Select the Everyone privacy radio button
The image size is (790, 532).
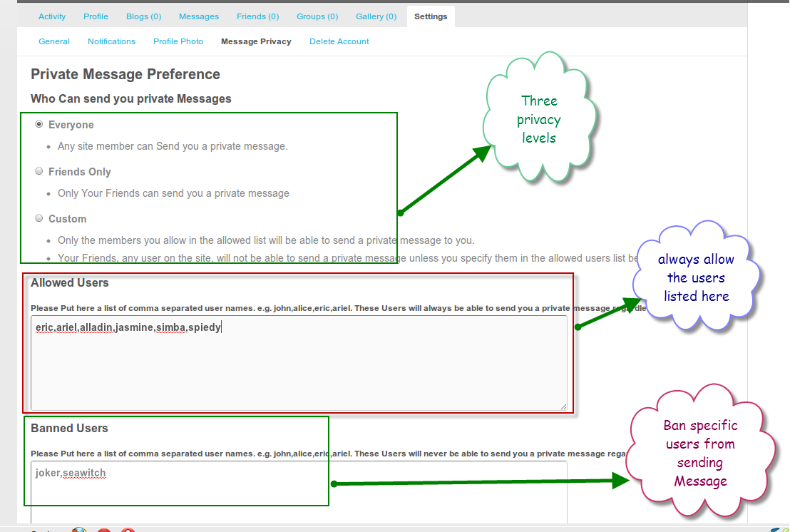(39, 123)
